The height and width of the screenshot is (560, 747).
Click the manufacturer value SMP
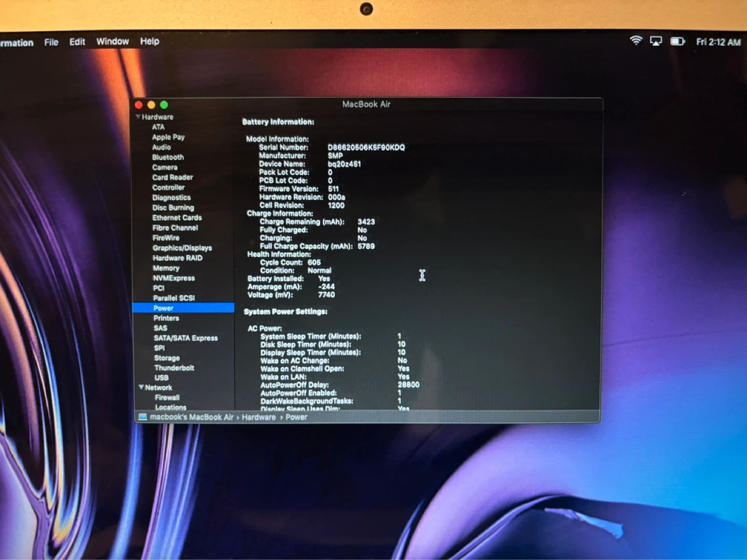(335, 156)
